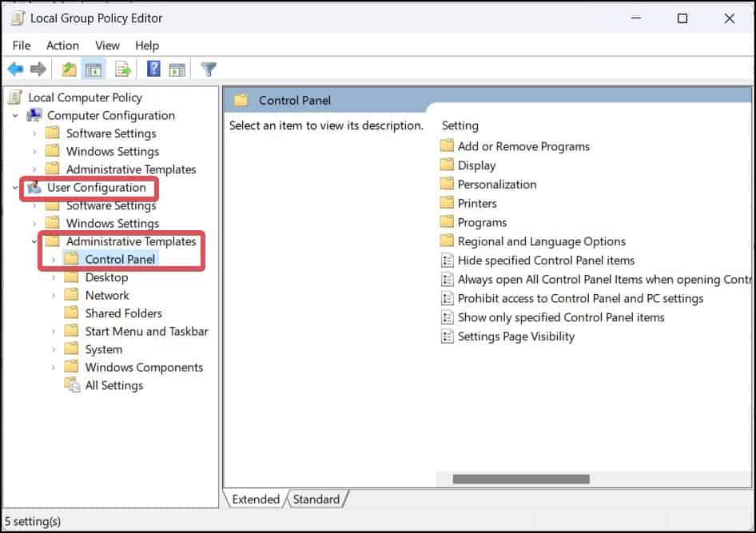Click the policy icon beside Hide specified Control Panel items
This screenshot has height=533, width=756.
pyautogui.click(x=448, y=261)
